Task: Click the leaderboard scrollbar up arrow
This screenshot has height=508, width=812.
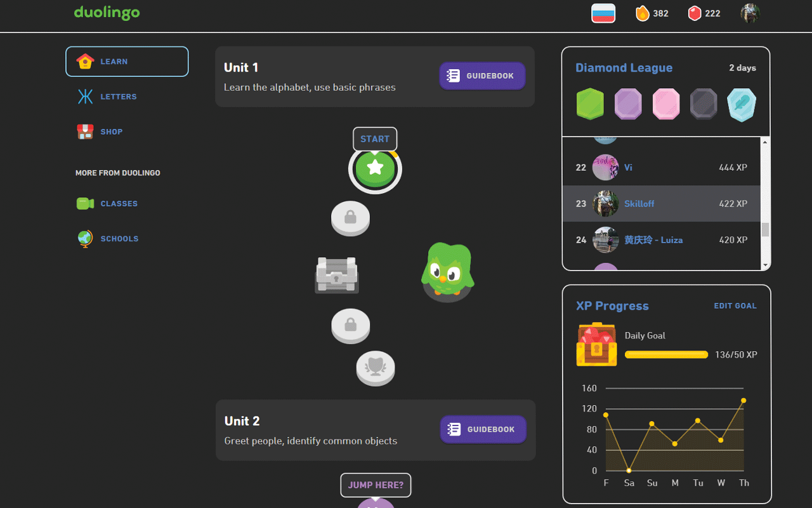Action: [x=765, y=142]
